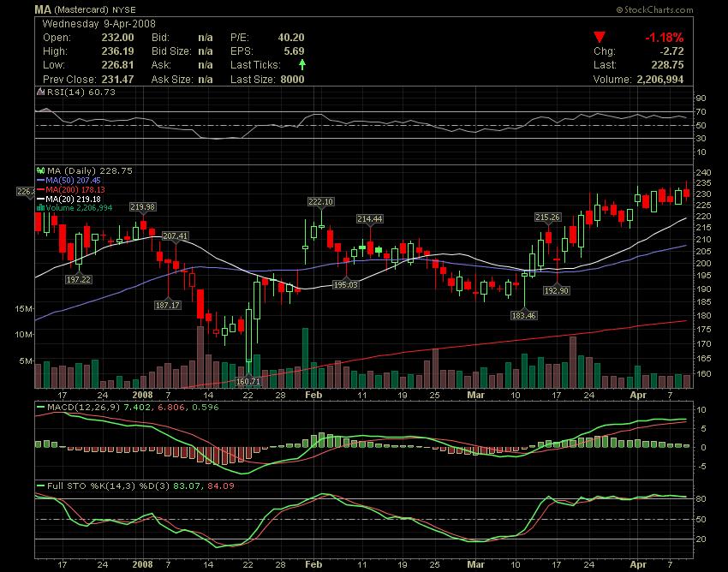Click the Bid Size label
728x572 pixels.
pos(171,51)
